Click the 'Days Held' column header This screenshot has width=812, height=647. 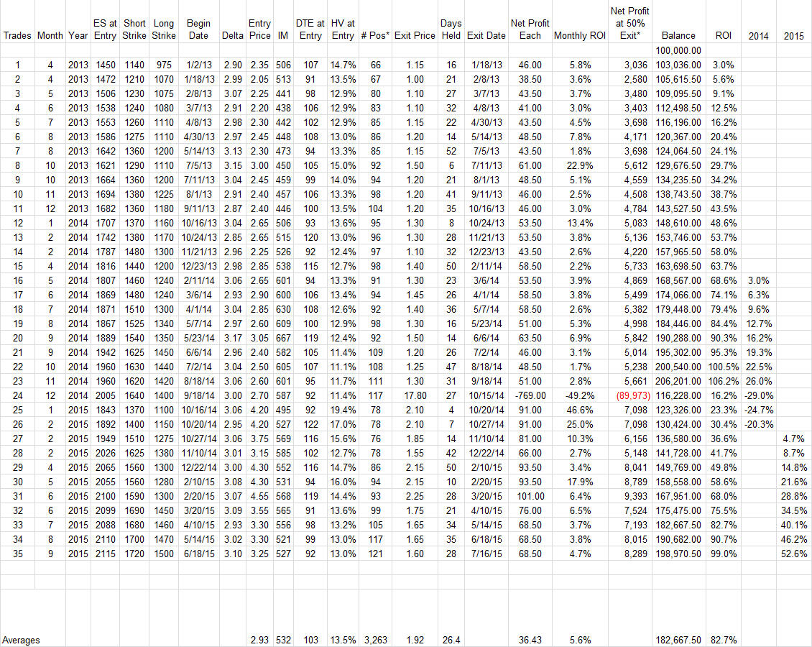pos(451,29)
